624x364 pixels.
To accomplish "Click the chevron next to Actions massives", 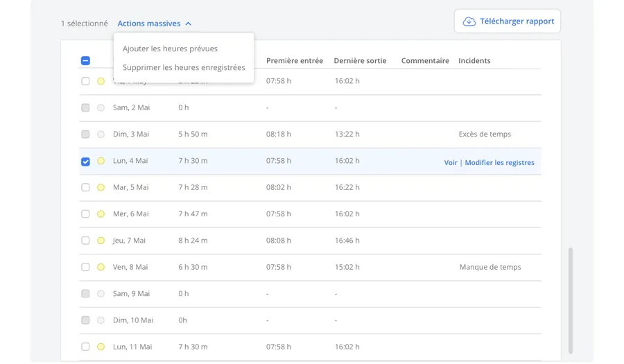I will point(189,24).
